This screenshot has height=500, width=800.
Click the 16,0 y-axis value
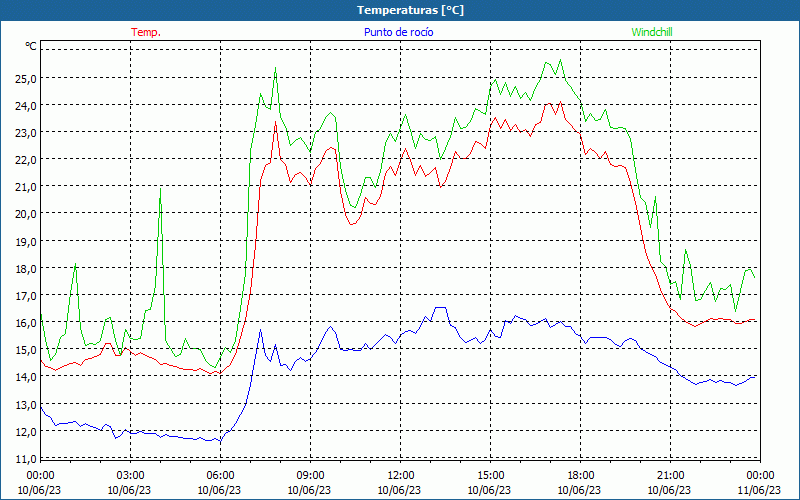click(x=26, y=322)
